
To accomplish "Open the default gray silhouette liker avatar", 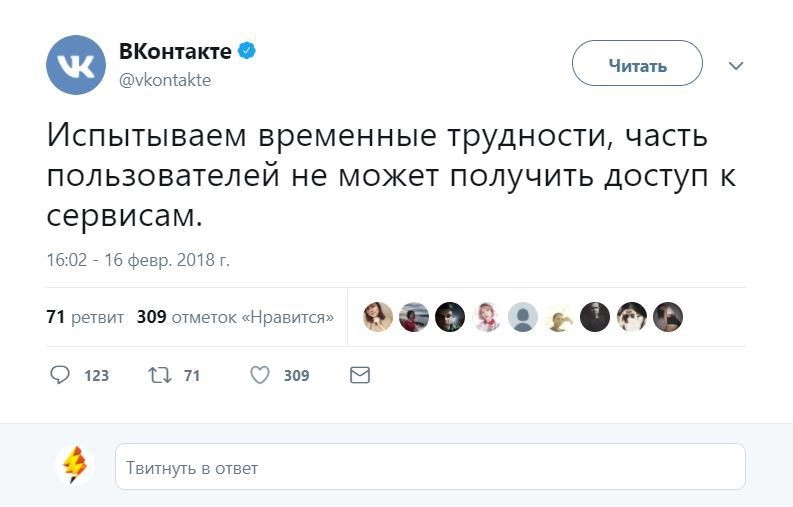I will click(522, 317).
